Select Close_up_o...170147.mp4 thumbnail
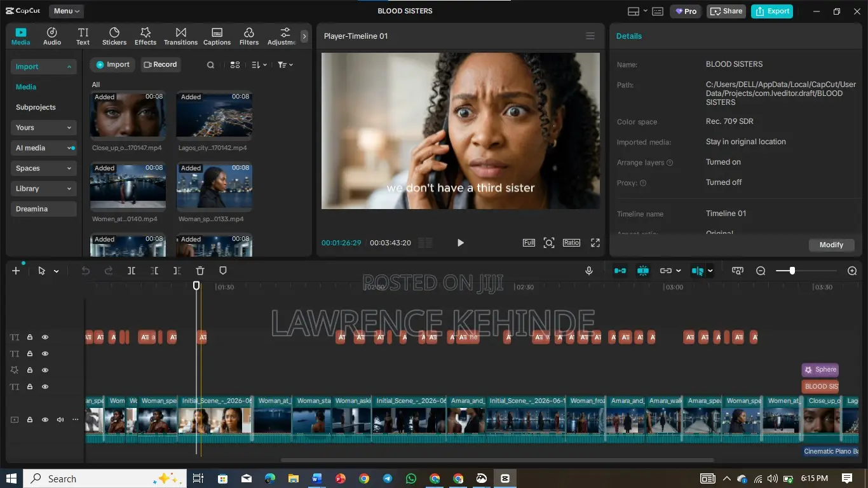This screenshot has height=488, width=868. 128,115
